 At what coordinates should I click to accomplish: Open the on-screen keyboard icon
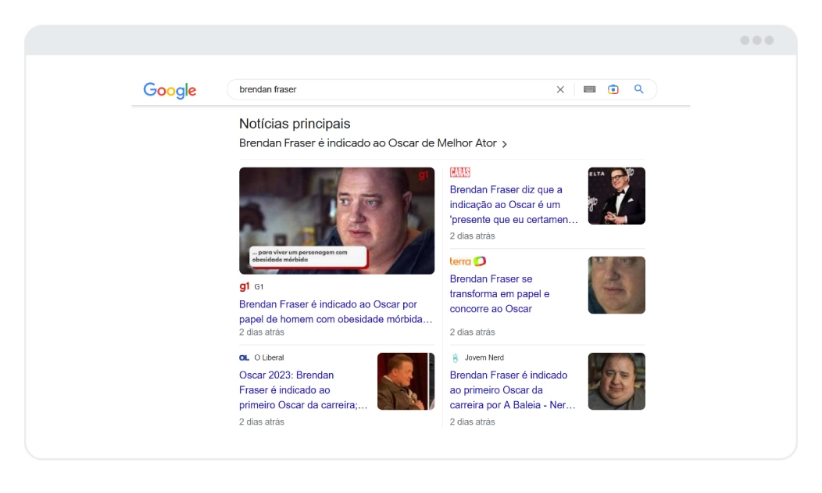pyautogui.click(x=589, y=90)
